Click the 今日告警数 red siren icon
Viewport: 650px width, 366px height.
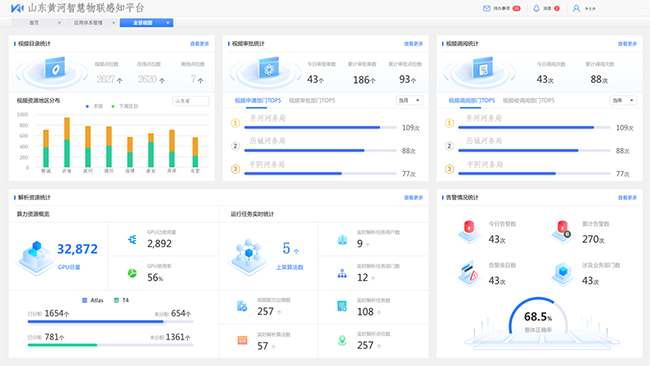pos(469,231)
